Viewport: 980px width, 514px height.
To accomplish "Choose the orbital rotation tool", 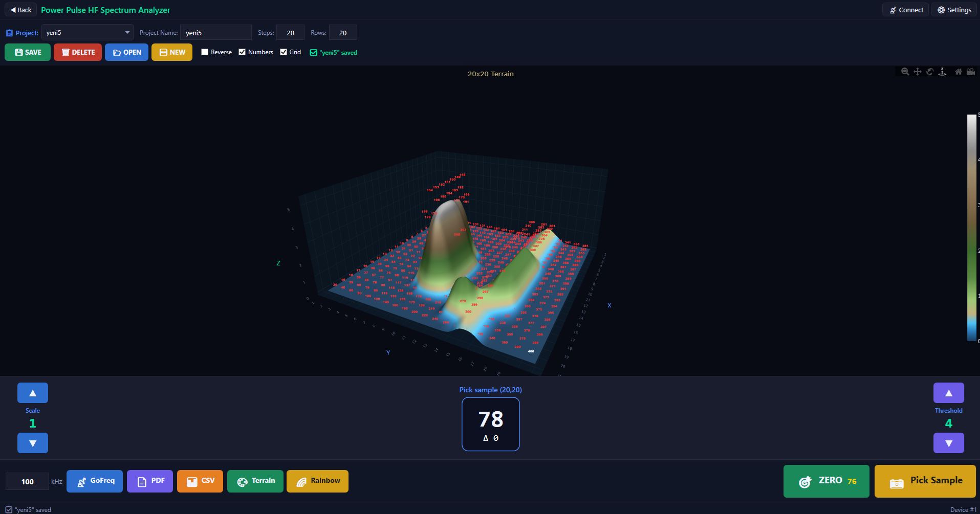I will 930,72.
